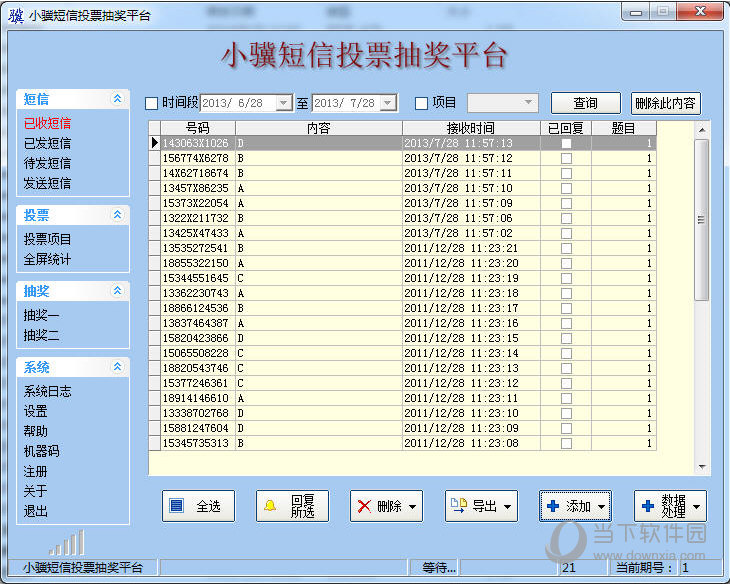Open 关于 in sidebar
This screenshot has height=585, width=730.
point(35,491)
